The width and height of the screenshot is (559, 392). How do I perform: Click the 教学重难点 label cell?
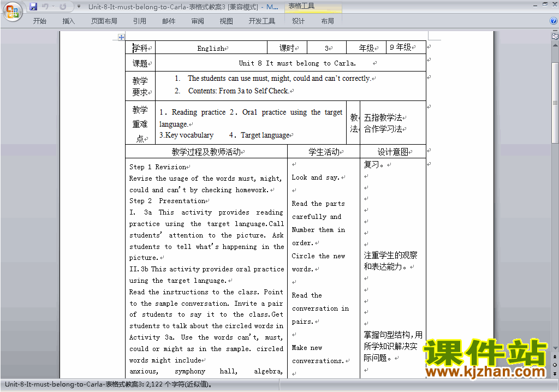140,123
